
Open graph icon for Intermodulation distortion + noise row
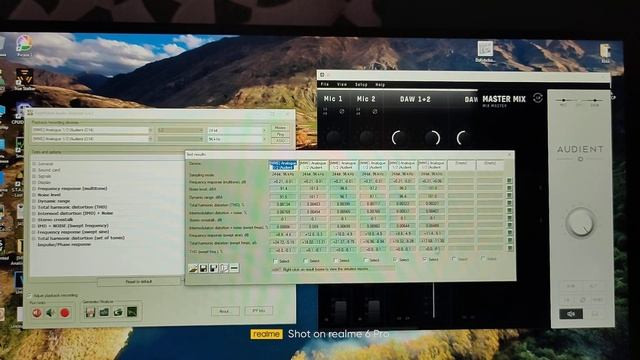[509, 211]
